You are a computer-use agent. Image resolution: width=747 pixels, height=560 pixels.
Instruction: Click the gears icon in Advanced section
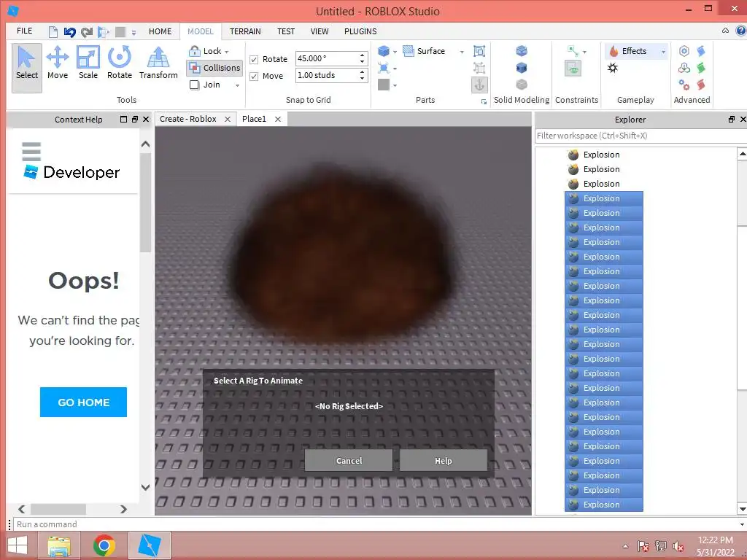684,85
